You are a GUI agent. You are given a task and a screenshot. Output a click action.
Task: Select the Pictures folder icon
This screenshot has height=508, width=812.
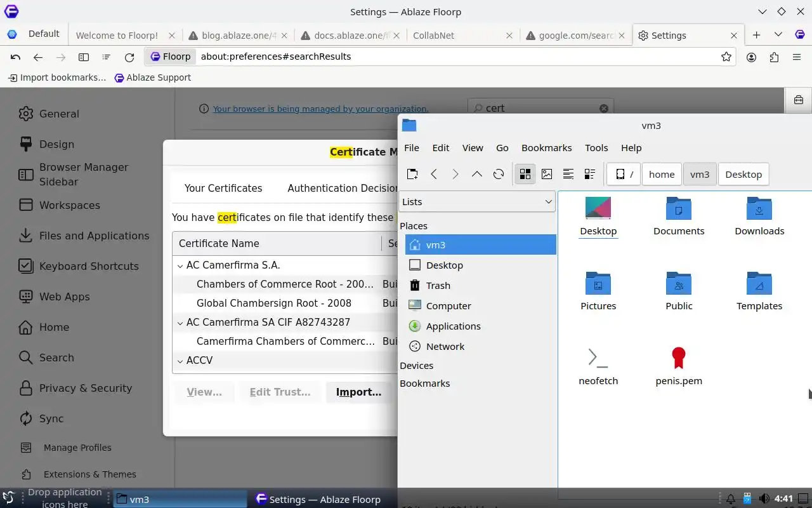pos(598,291)
